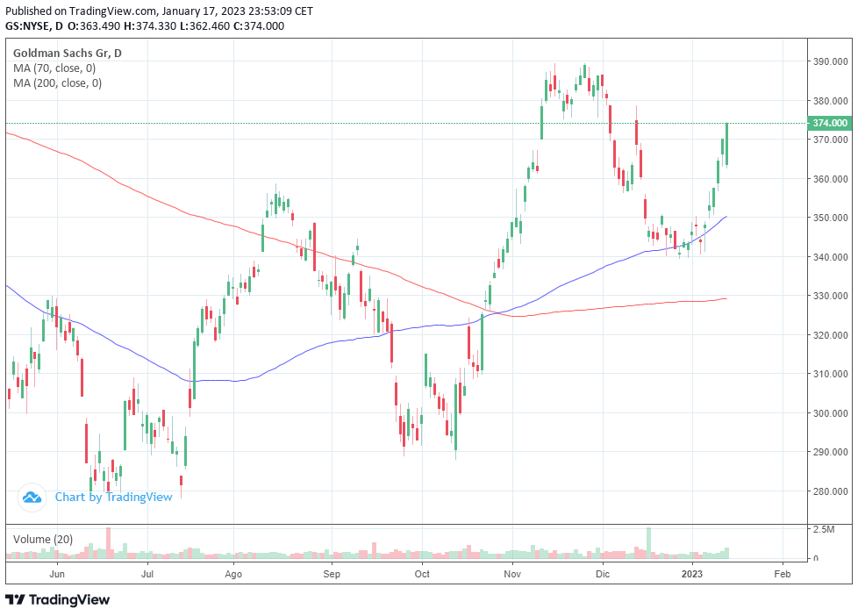Click the 'Ago' time axis label
Image resolution: width=858 pixels, height=616 pixels.
233,574
